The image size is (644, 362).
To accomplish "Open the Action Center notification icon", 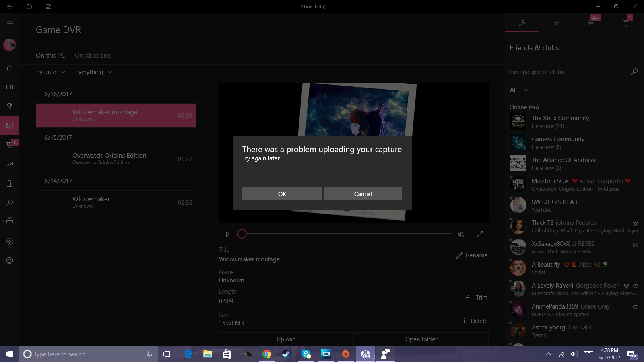I will pyautogui.click(x=632, y=354).
